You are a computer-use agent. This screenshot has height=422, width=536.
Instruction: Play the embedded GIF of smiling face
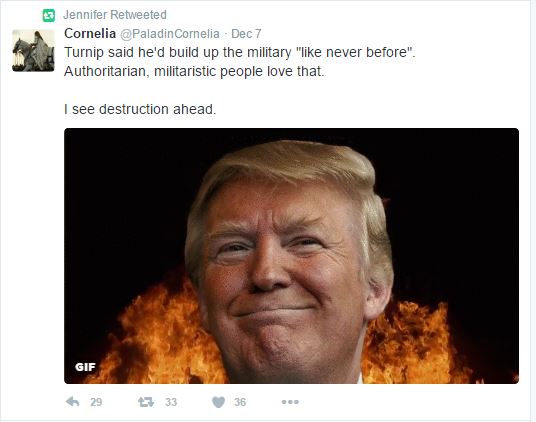[291, 256]
